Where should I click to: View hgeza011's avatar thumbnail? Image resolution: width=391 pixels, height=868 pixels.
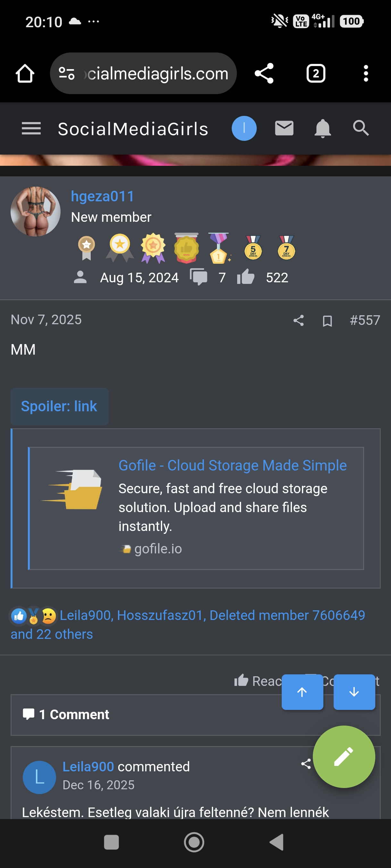[36, 212]
